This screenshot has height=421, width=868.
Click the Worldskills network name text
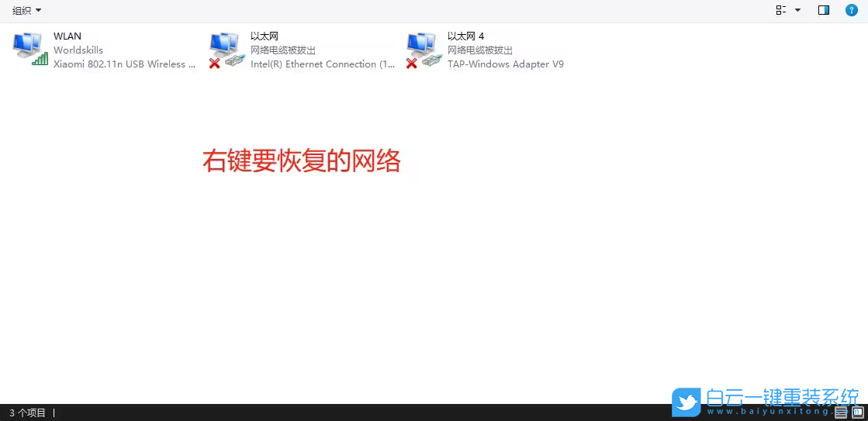[78, 50]
